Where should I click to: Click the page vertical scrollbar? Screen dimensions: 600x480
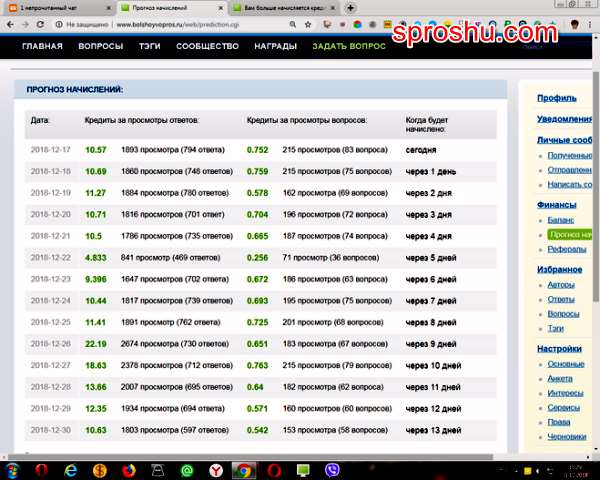tap(594, 250)
